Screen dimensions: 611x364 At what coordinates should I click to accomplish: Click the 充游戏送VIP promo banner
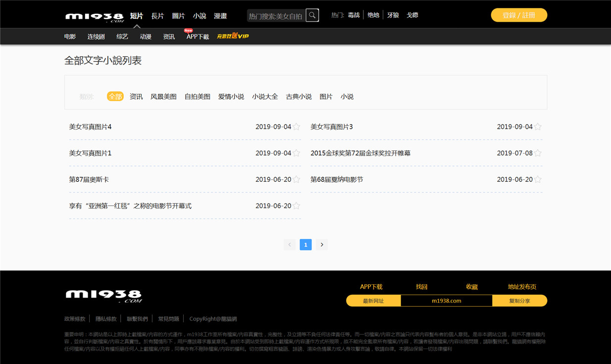tap(233, 36)
